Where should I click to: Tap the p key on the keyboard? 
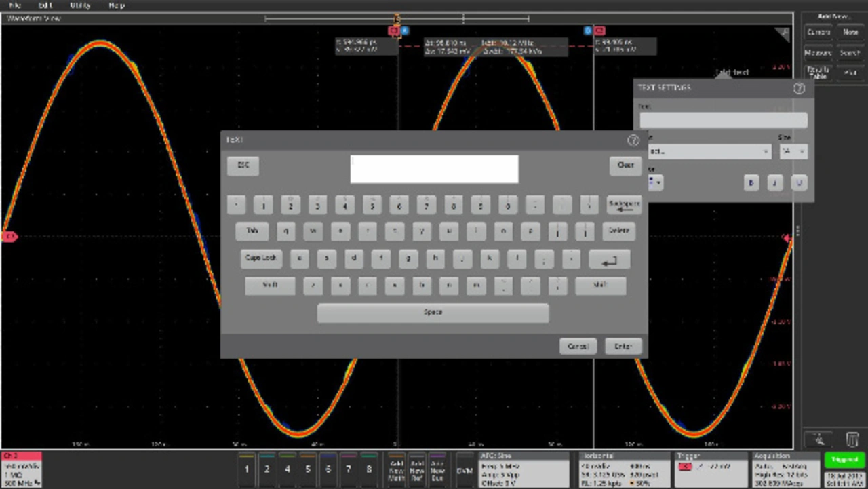530,231
